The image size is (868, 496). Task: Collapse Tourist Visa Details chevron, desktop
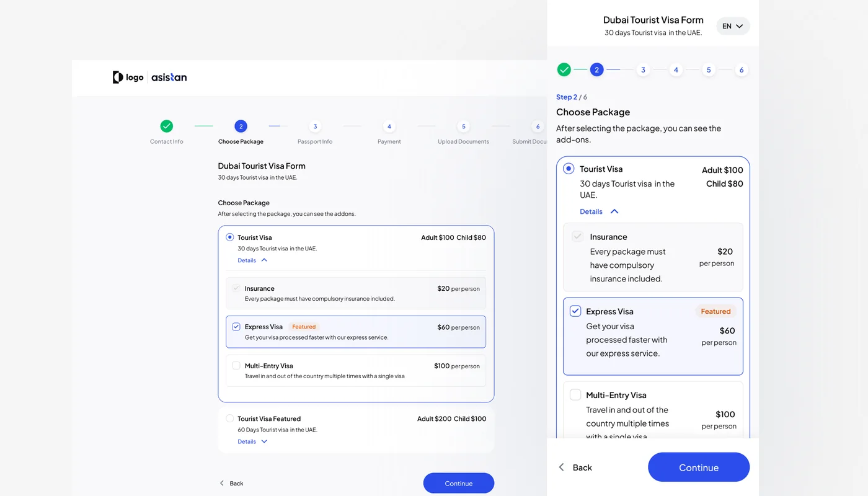pos(264,260)
